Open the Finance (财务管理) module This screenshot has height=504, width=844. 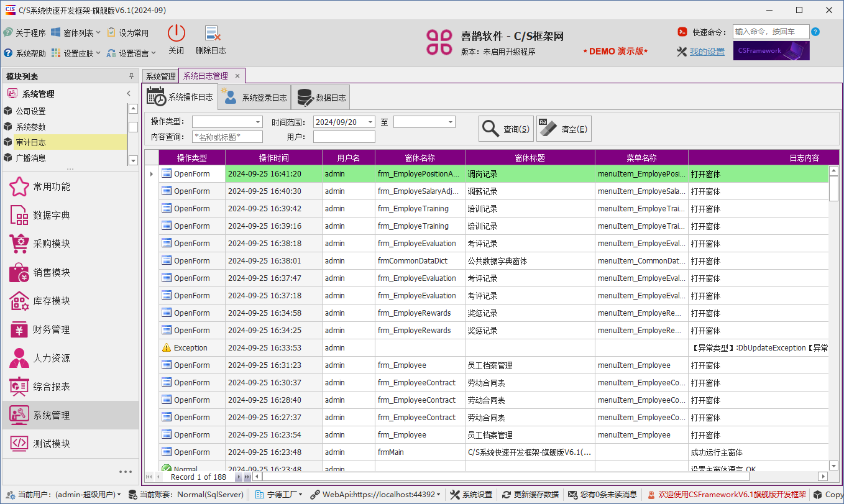(71, 329)
